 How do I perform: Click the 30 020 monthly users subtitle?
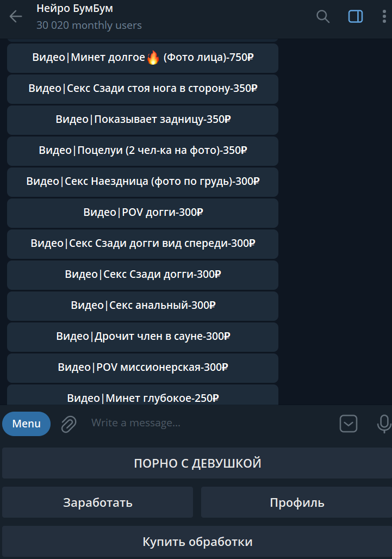click(x=89, y=26)
